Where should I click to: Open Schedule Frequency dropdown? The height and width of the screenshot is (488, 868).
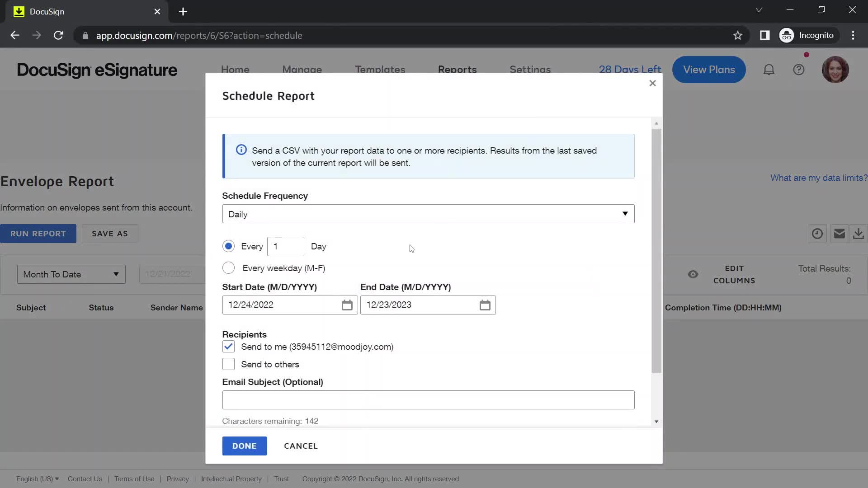click(428, 214)
